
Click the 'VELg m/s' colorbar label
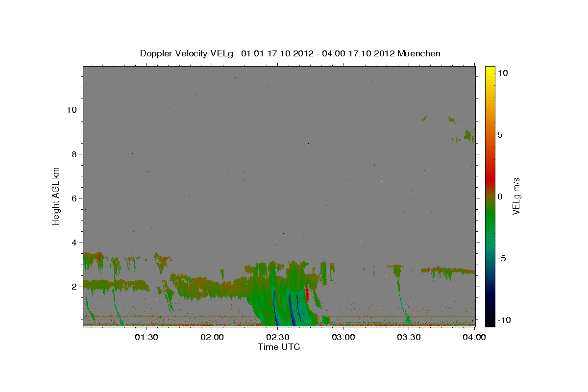[x=516, y=196]
